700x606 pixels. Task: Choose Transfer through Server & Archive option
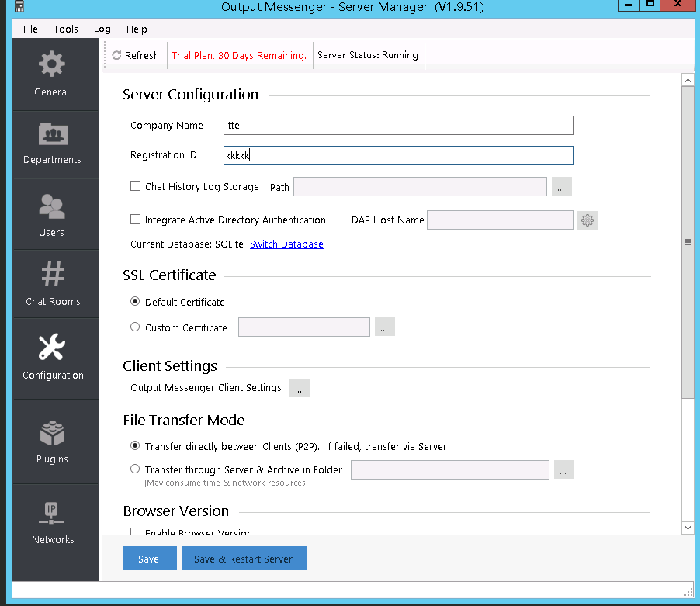(x=135, y=469)
